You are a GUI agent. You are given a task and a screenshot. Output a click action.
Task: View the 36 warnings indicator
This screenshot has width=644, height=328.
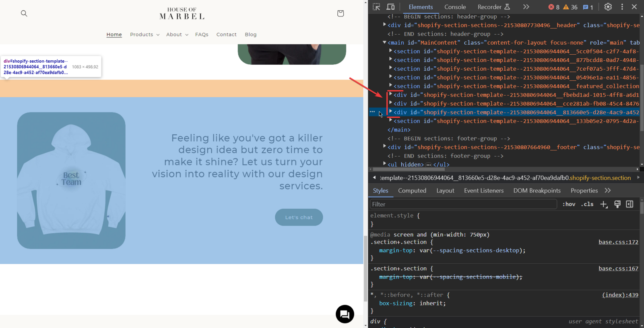[x=570, y=7]
